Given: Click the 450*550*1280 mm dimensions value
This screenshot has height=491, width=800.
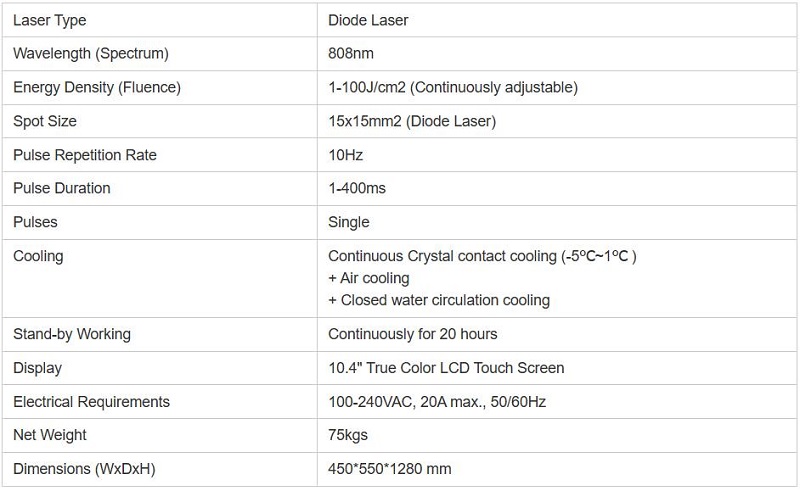Looking at the screenshot, I should click(x=389, y=469).
